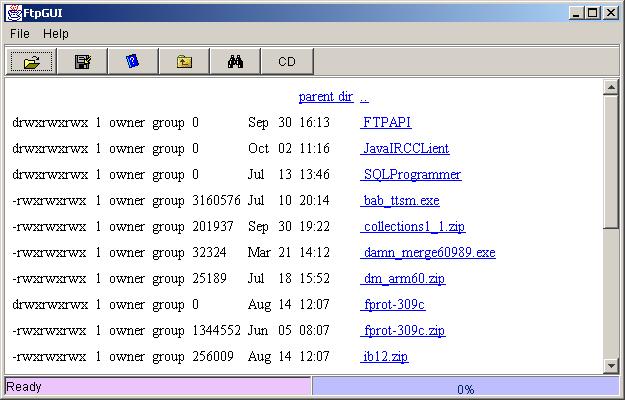
Task: Open the File menu
Action: [x=20, y=33]
